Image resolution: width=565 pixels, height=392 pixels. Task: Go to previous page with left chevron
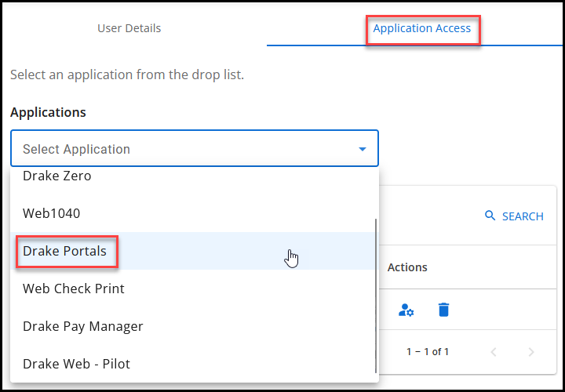(494, 352)
